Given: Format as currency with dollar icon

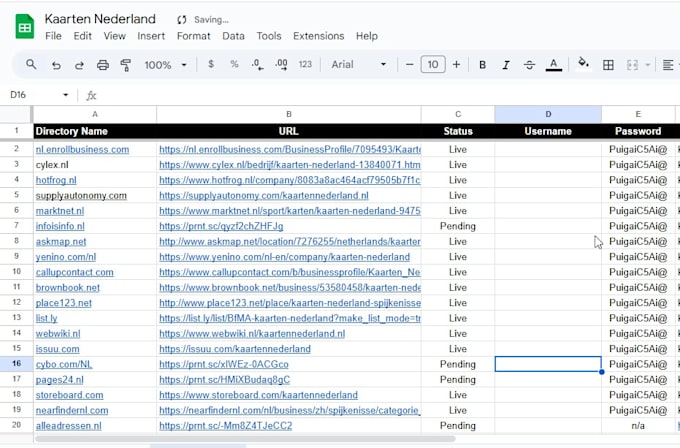Looking at the screenshot, I should 211,64.
